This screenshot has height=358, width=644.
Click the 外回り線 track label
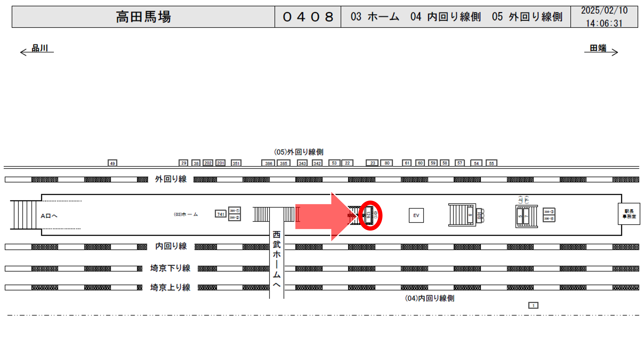point(171,179)
